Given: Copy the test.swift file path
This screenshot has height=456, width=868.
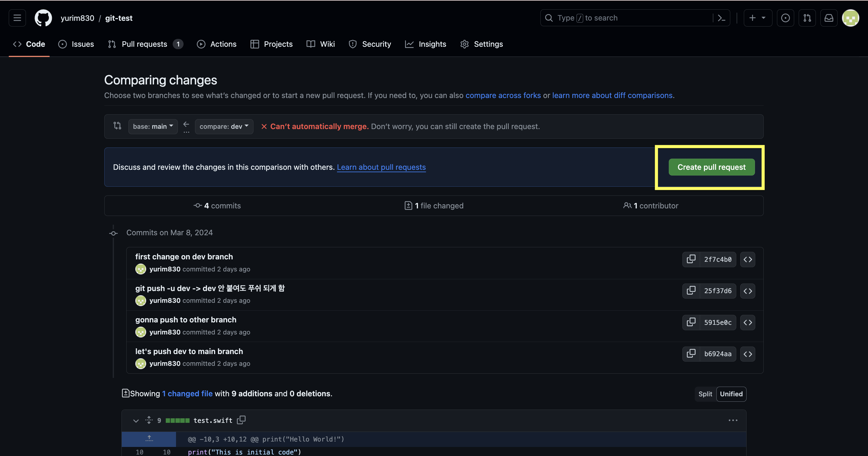Looking at the screenshot, I should [241, 420].
